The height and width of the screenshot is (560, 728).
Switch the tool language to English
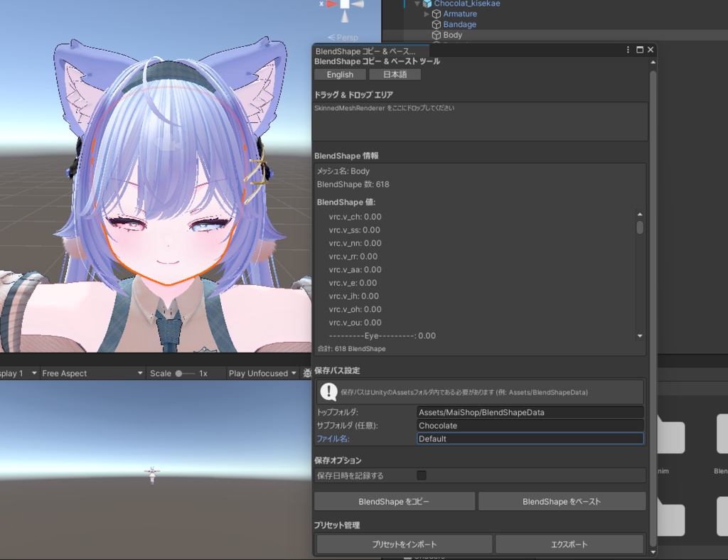(339, 74)
